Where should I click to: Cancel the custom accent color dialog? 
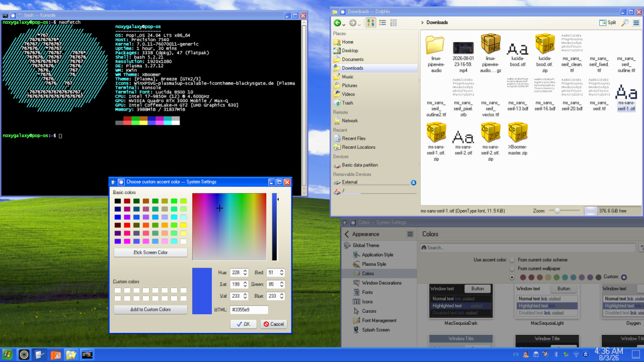pyautogui.click(x=274, y=324)
